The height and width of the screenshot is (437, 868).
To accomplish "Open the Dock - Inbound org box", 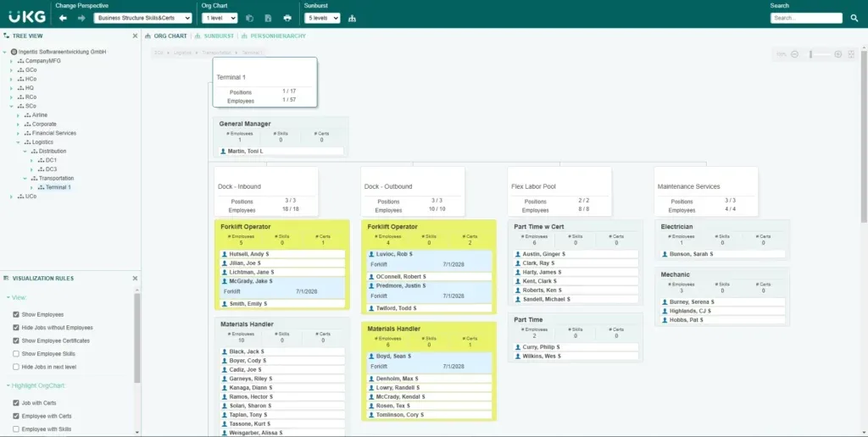I will 266,191.
